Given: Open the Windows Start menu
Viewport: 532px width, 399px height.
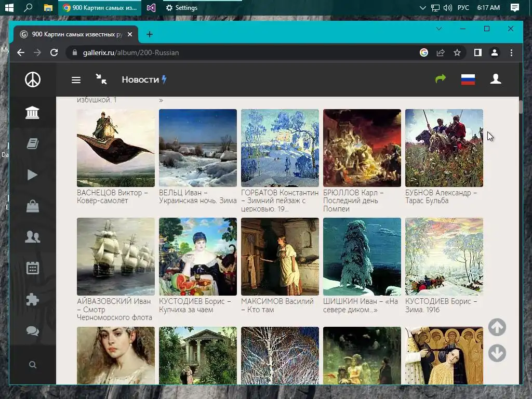Looking at the screenshot, I should coord(9,7).
